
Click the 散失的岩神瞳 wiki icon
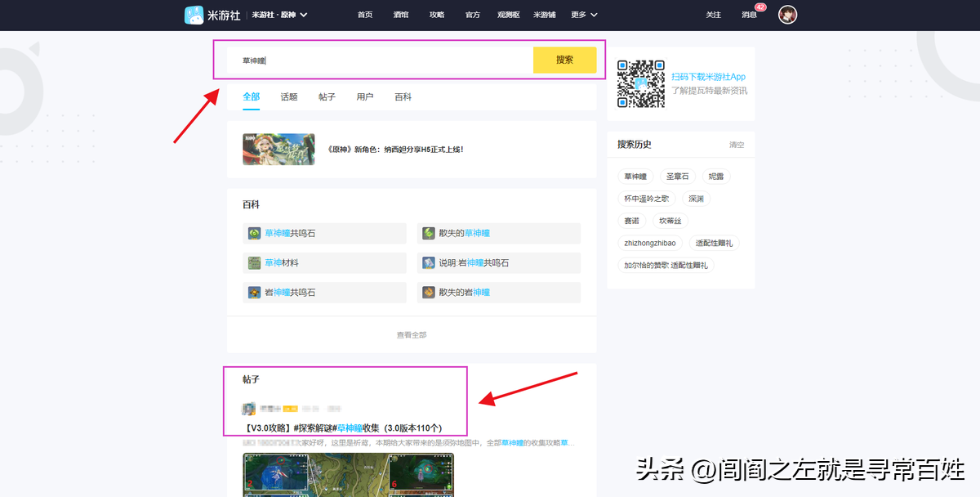click(429, 293)
